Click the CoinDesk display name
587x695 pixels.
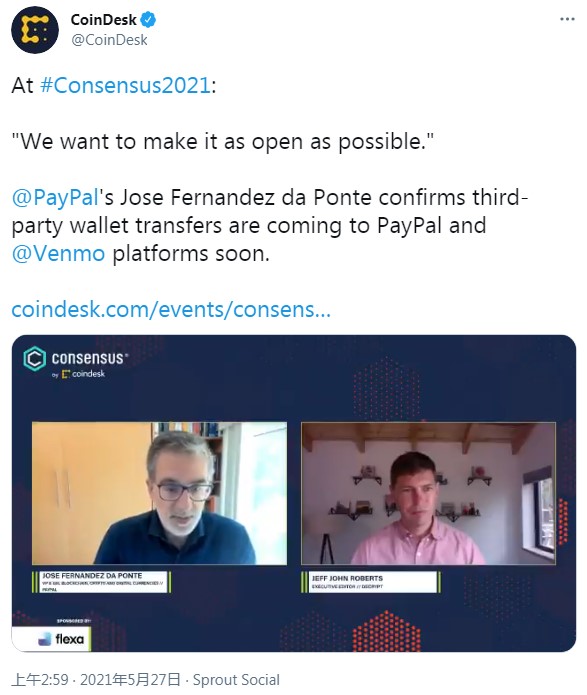(x=103, y=20)
